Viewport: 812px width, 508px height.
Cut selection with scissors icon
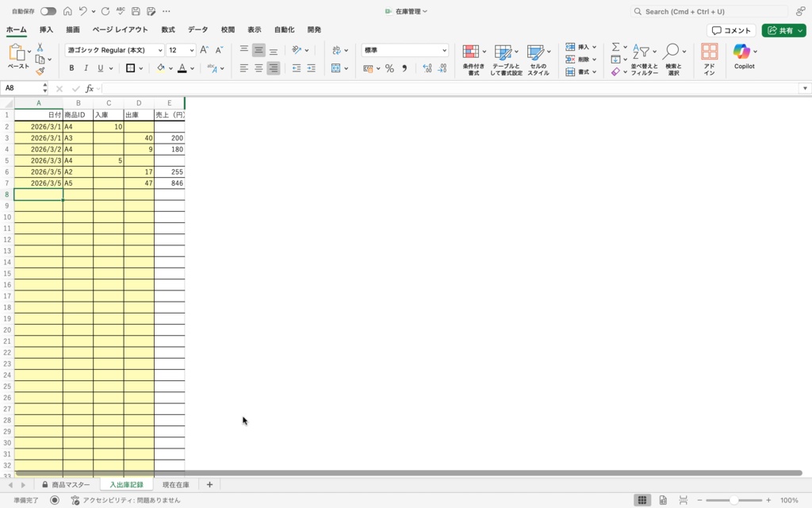point(40,47)
